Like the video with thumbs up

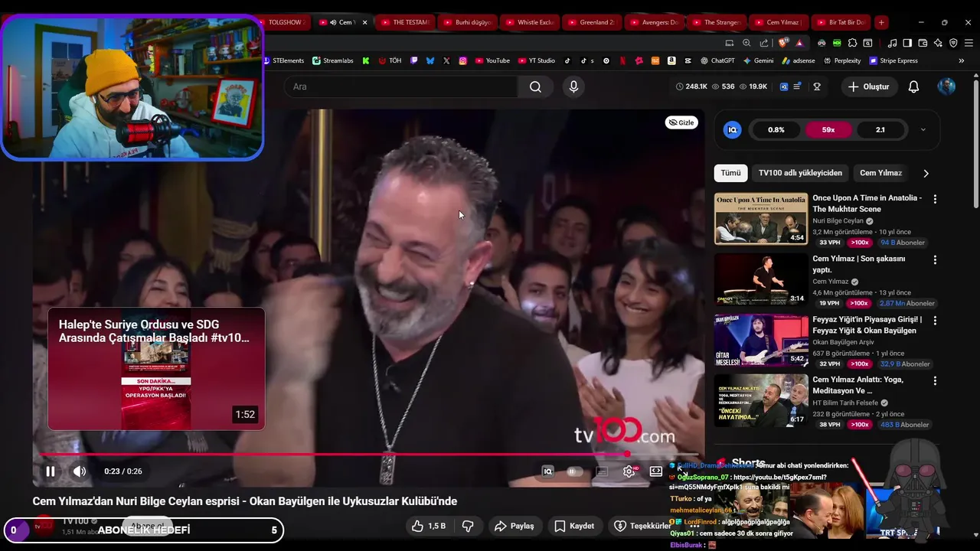click(428, 526)
